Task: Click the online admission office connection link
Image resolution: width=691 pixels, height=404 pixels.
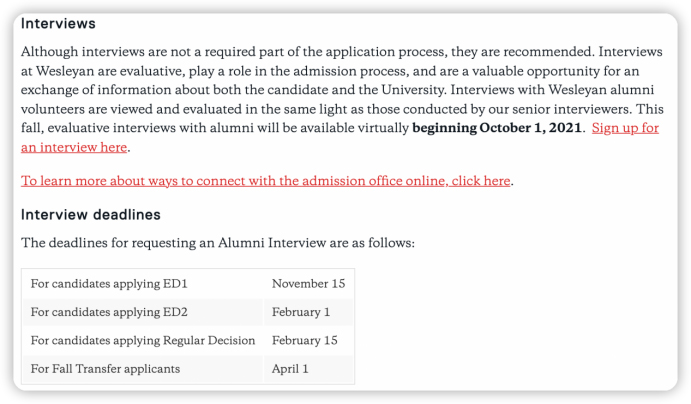Action: coord(265,181)
